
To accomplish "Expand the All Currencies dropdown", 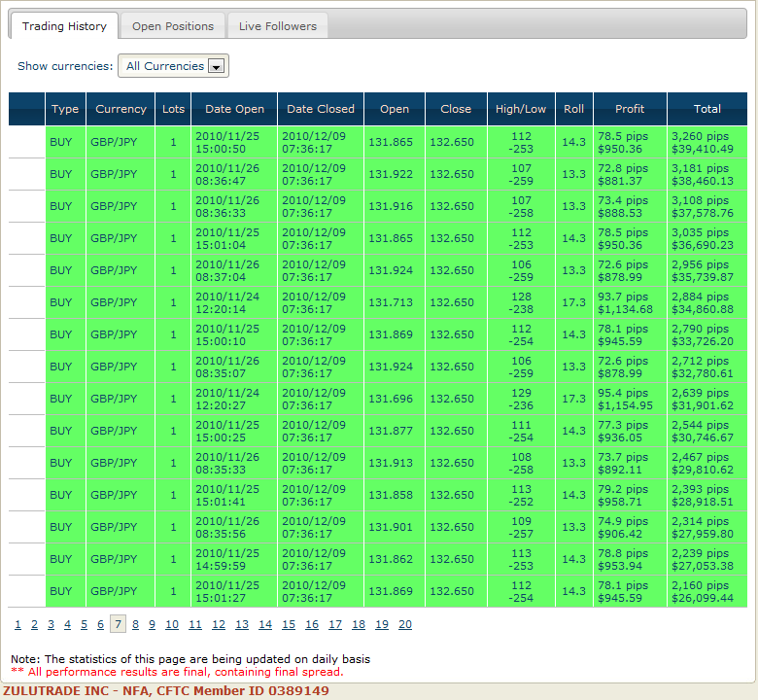I will [x=173, y=66].
